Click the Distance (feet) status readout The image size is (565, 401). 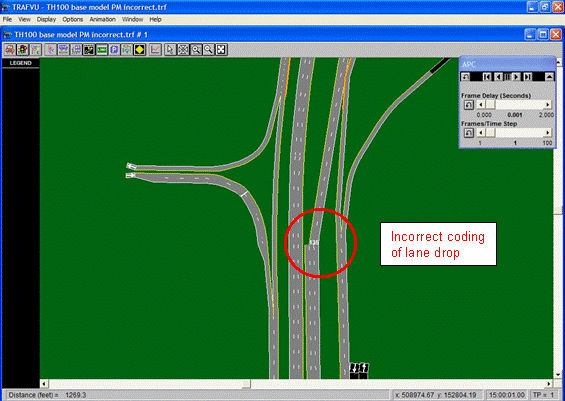[x=47, y=395]
